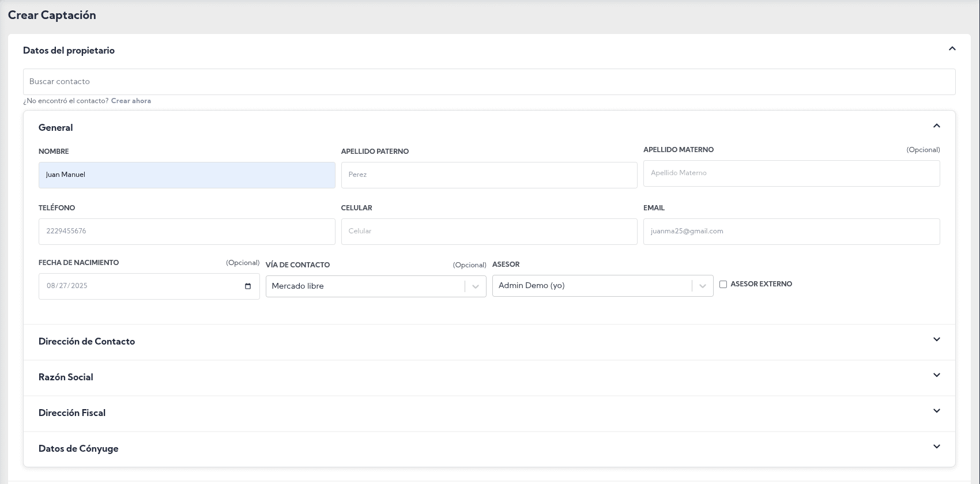Expand the Razón Social section
980x484 pixels.
pyautogui.click(x=936, y=375)
